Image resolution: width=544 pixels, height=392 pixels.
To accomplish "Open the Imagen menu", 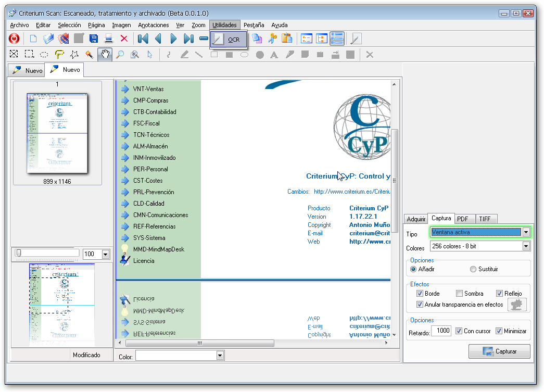I will pyautogui.click(x=121, y=25).
